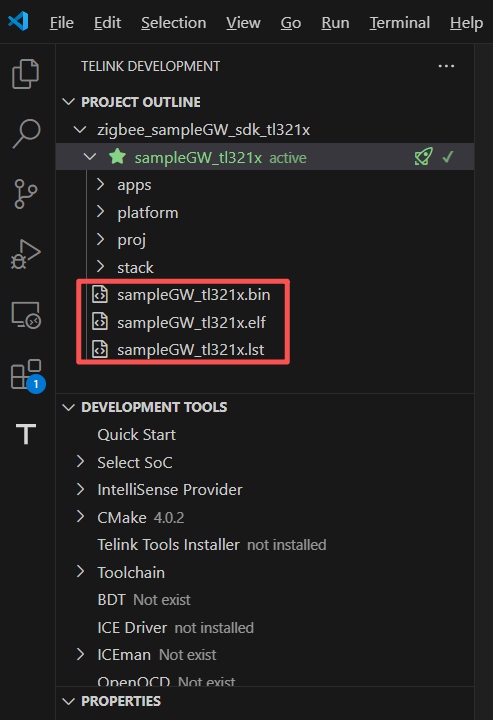The width and height of the screenshot is (493, 720).
Task: Open the Run and Debug view
Action: coord(26,254)
